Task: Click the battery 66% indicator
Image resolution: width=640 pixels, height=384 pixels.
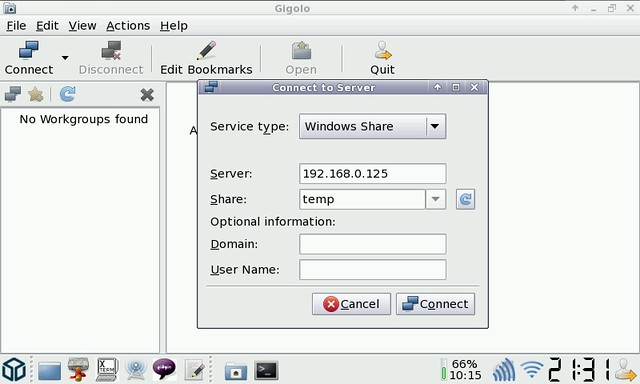Action: coord(461,369)
